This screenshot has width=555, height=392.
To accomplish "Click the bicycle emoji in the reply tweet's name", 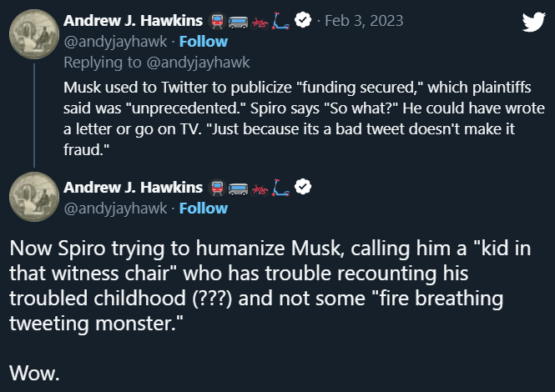I will (x=261, y=186).
